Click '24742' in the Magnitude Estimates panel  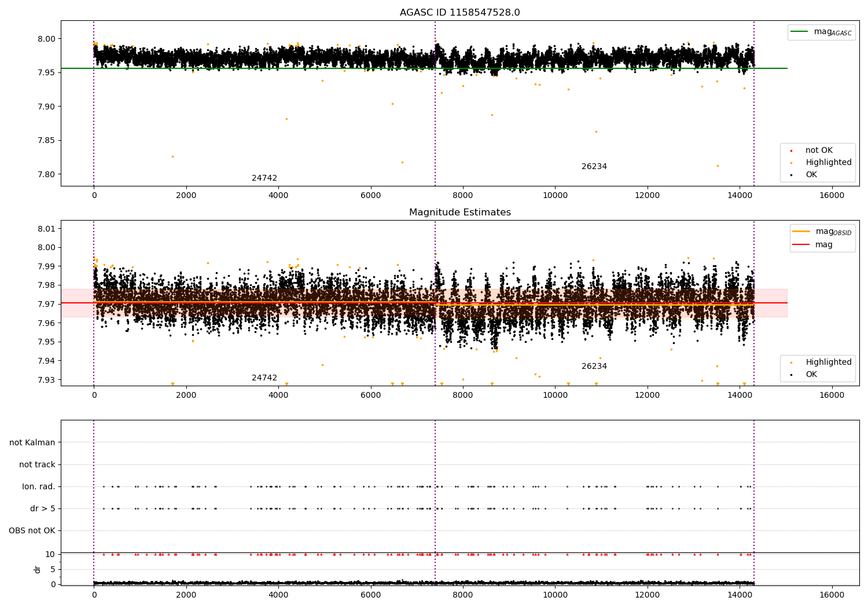point(264,378)
